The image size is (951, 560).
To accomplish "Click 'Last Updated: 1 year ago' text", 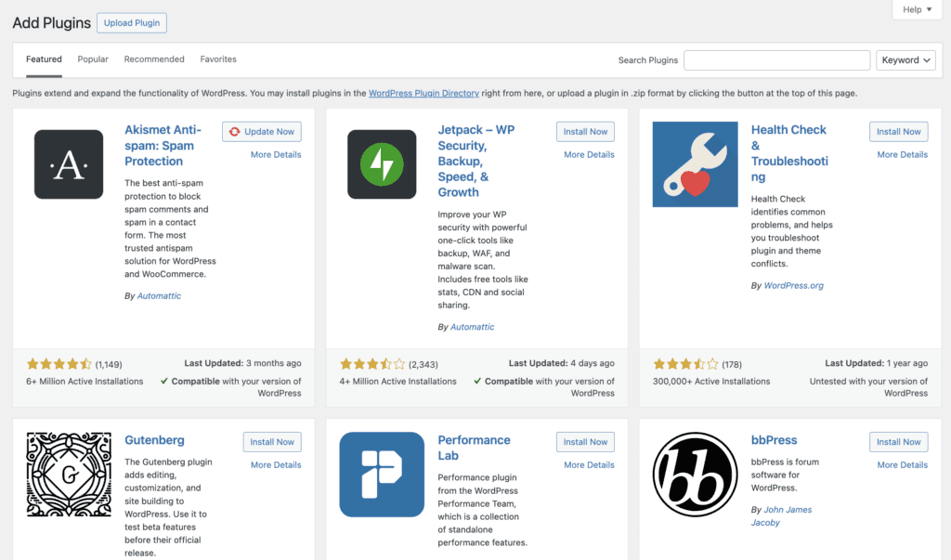I will [877, 363].
